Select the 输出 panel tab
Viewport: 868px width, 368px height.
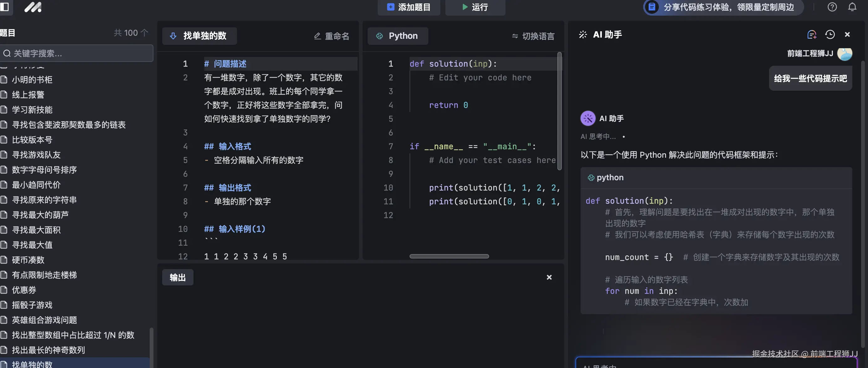[178, 277]
